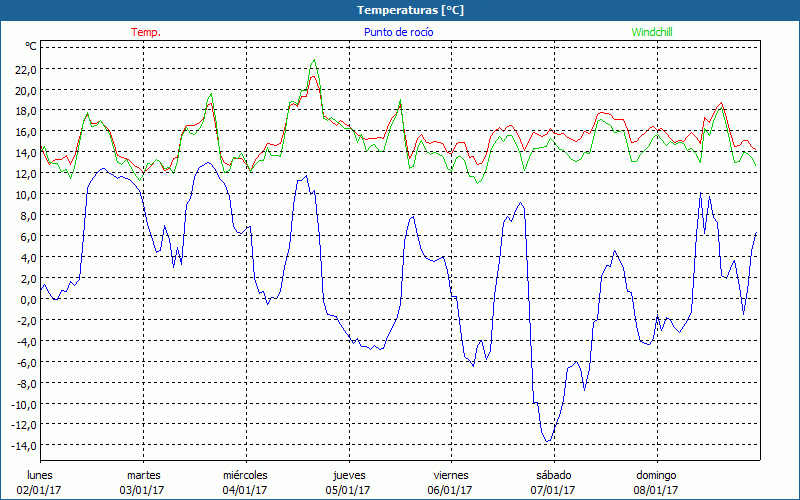Select the viernes day label

[450, 475]
